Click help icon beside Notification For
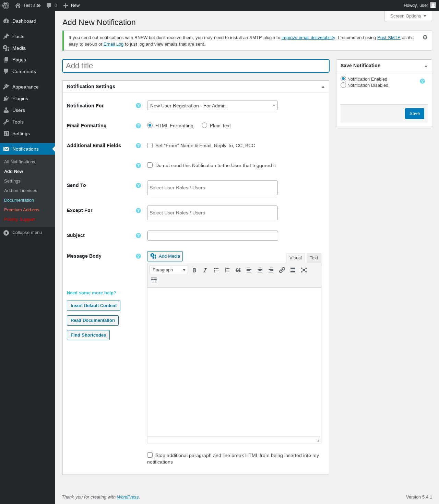Screen dimensions: 439x504 click(x=138, y=106)
